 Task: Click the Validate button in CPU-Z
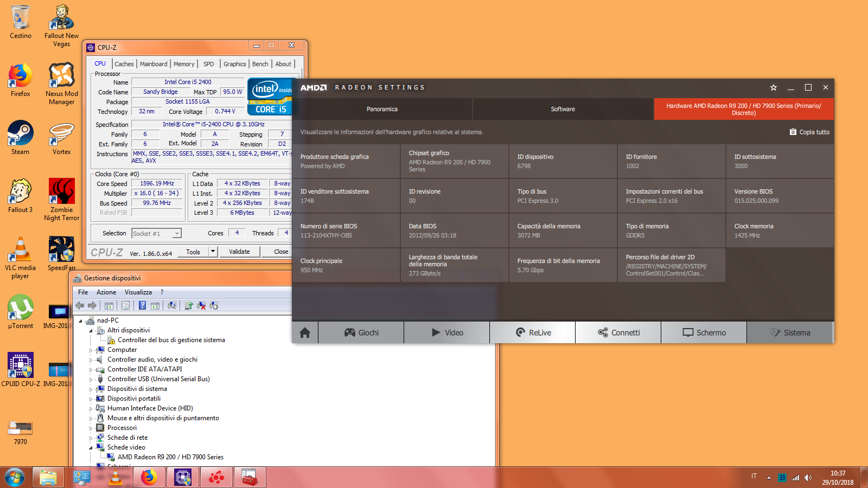coord(239,252)
